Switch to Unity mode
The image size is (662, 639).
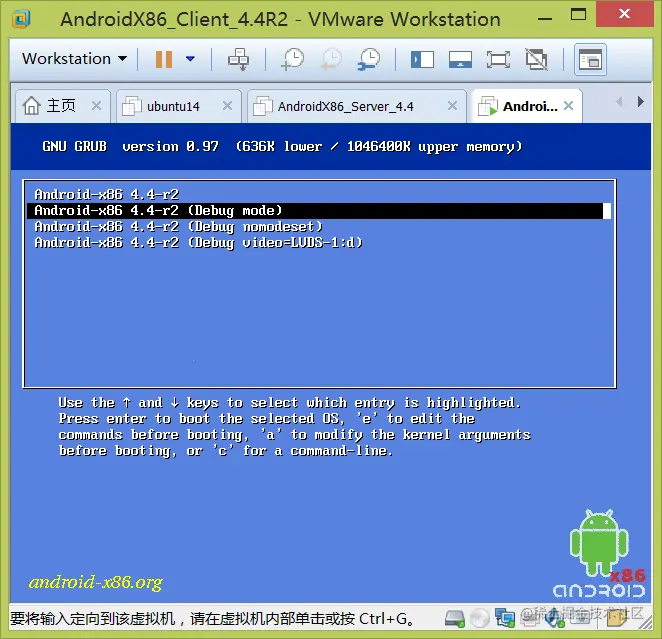click(537, 59)
